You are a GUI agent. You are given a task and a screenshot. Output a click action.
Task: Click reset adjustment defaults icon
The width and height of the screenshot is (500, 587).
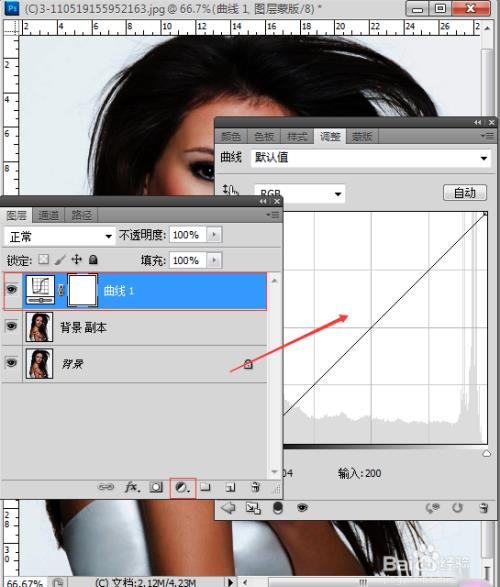coord(457,508)
